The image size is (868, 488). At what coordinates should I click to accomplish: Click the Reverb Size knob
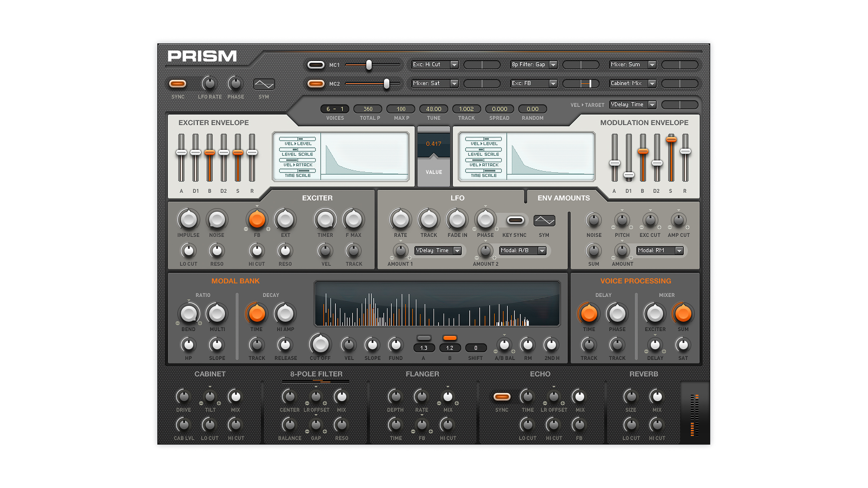click(631, 398)
